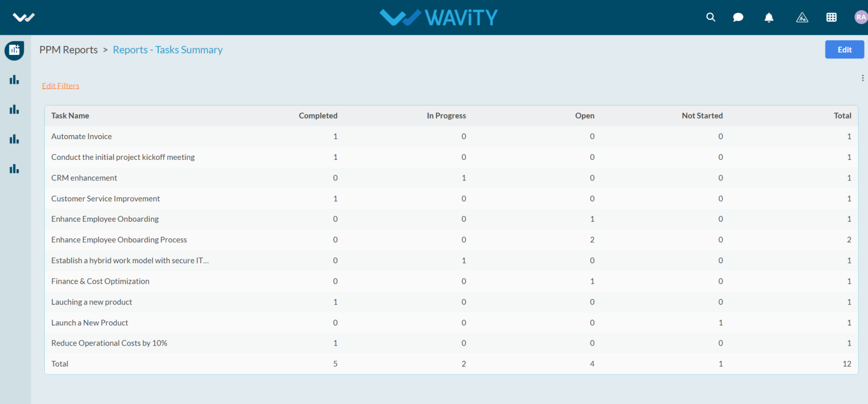Click the Wavity checkmark logo at top left
This screenshot has width=868, height=404.
tap(24, 17)
